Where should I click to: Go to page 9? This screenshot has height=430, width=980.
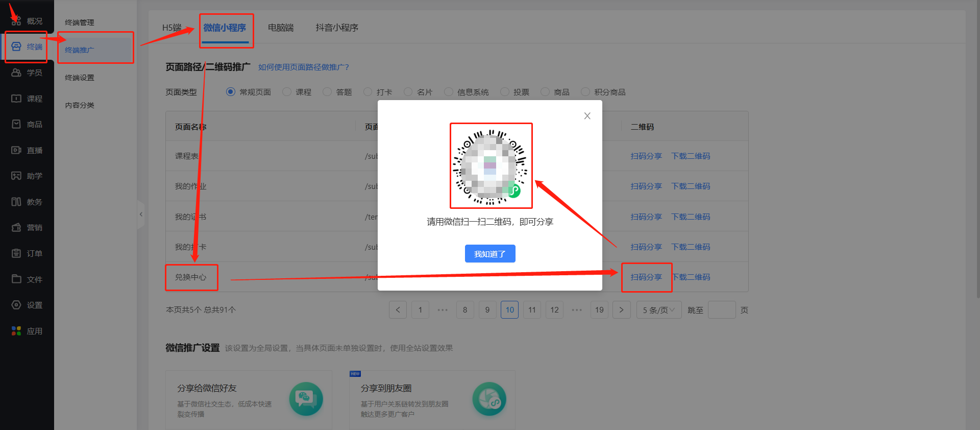(x=487, y=310)
